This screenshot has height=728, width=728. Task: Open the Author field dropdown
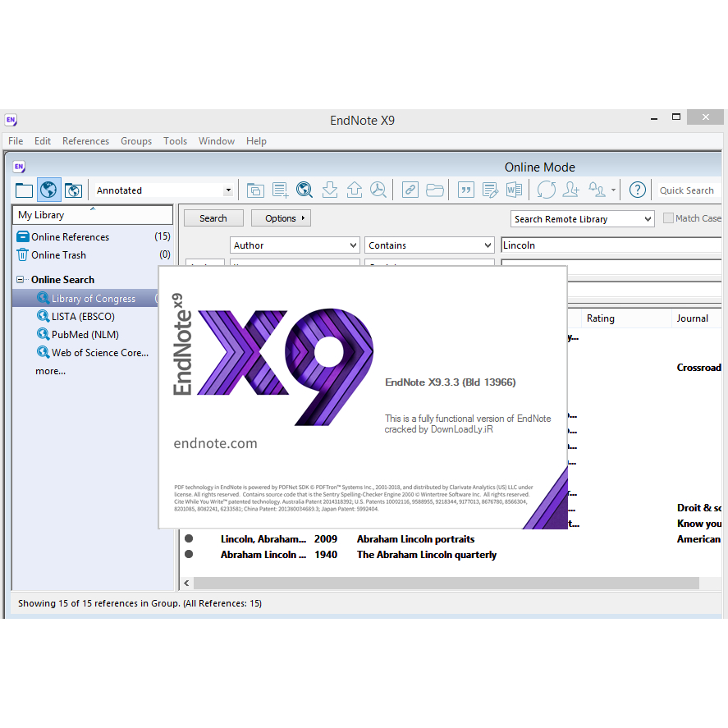pyautogui.click(x=353, y=245)
